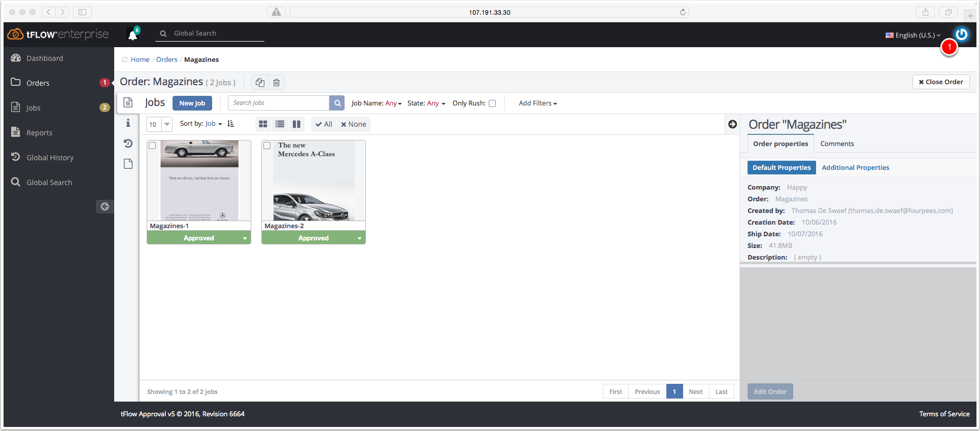Viewport: 980px width, 431px height.
Task: Open the history tab icon
Action: 128,143
